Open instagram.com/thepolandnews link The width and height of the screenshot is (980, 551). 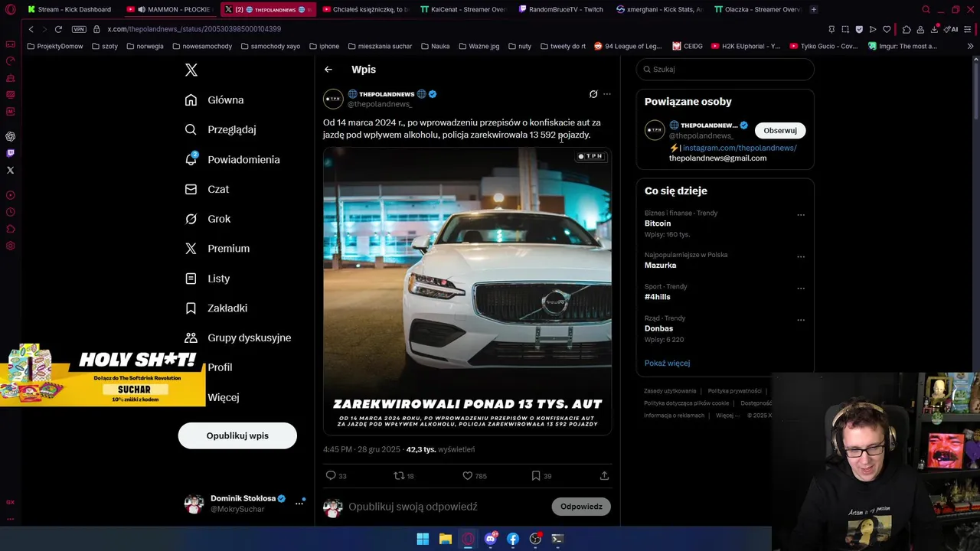click(740, 148)
